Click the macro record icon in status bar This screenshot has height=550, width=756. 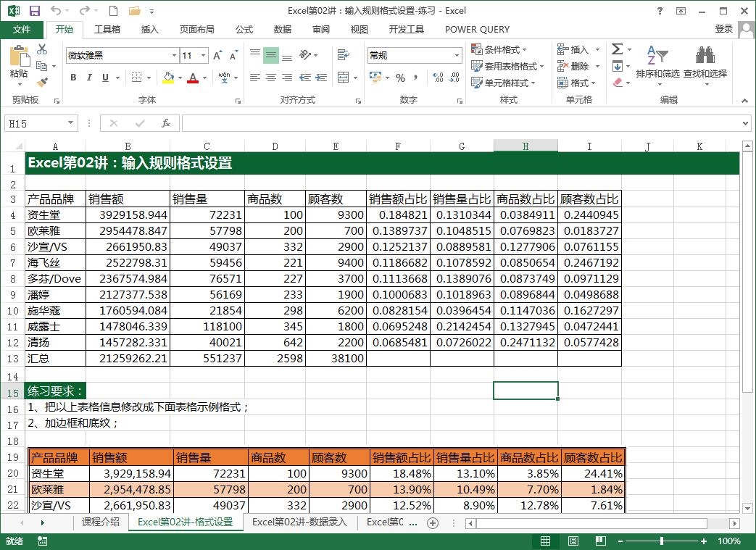point(43,541)
